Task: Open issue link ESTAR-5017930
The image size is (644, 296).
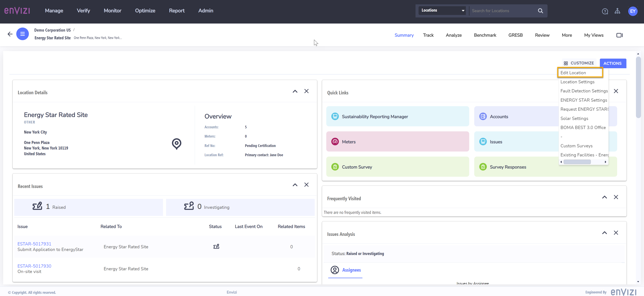Action: [x=34, y=266]
